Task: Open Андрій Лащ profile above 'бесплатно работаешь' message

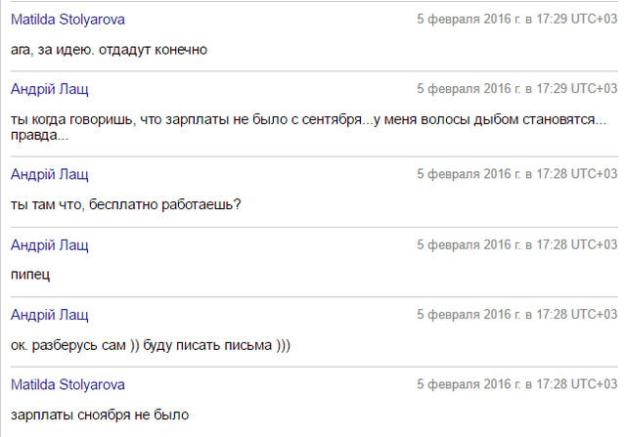Action: (49, 175)
